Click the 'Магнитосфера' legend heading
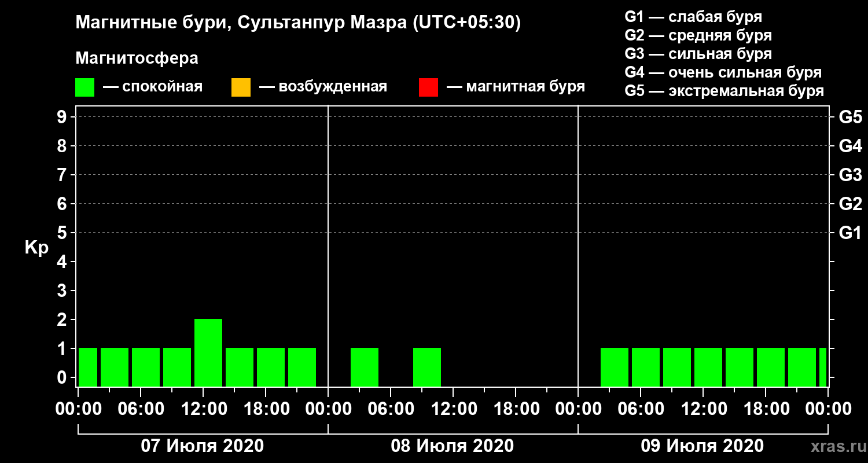 [137, 58]
